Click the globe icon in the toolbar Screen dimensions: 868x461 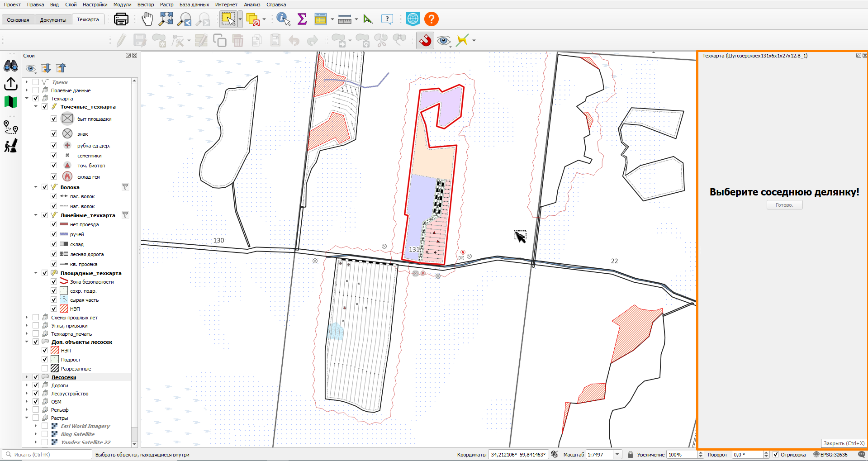413,19
